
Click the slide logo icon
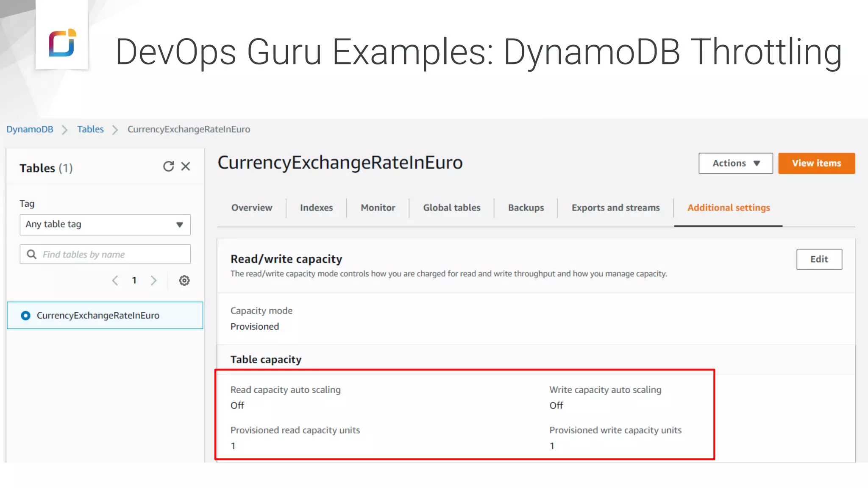[62, 42]
